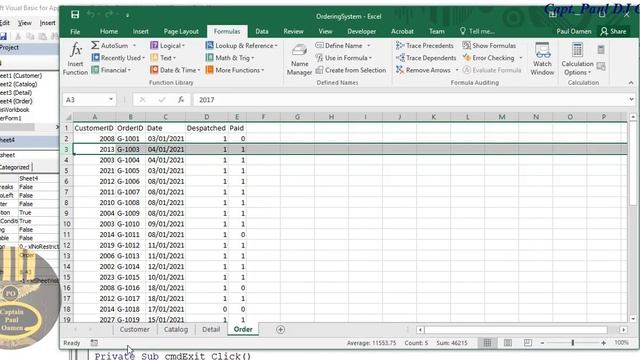
Task: Click cell with OrderID G-1011
Action: point(130,235)
